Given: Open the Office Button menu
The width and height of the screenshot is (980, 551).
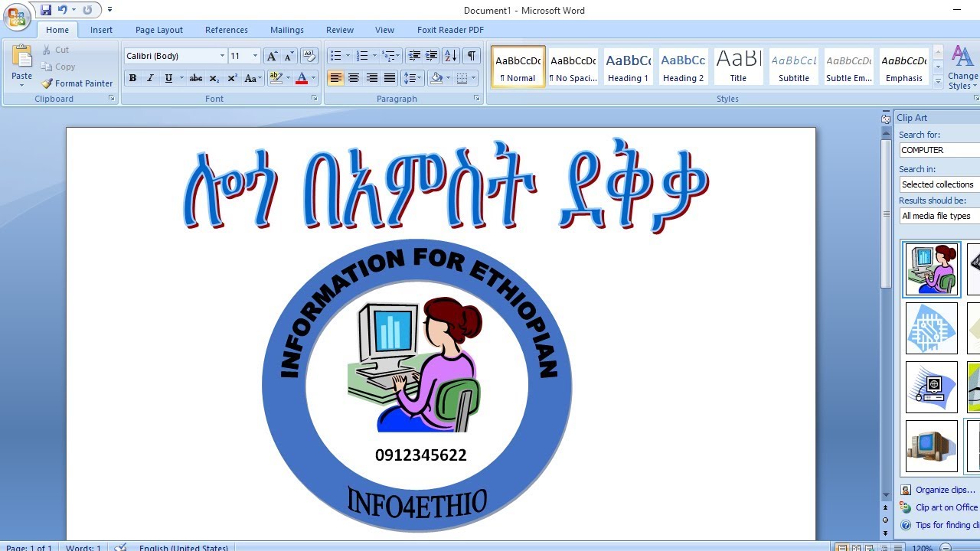Looking at the screenshot, I should pos(16,15).
